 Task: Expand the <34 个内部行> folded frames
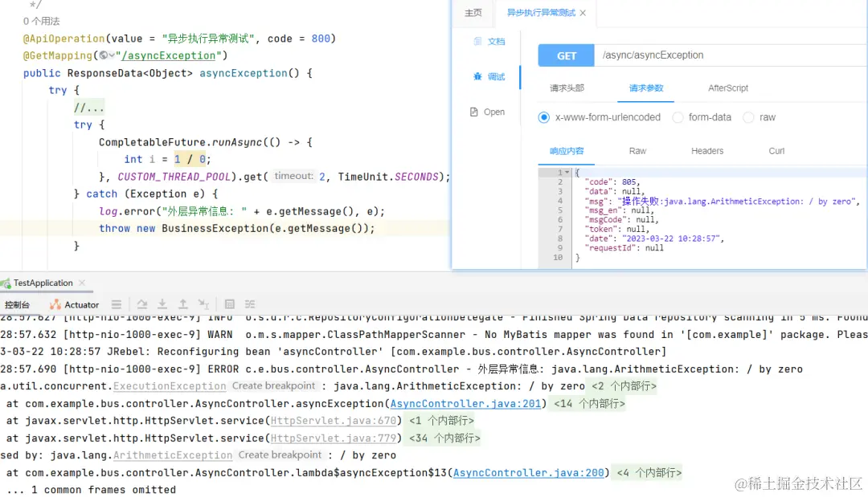point(444,438)
